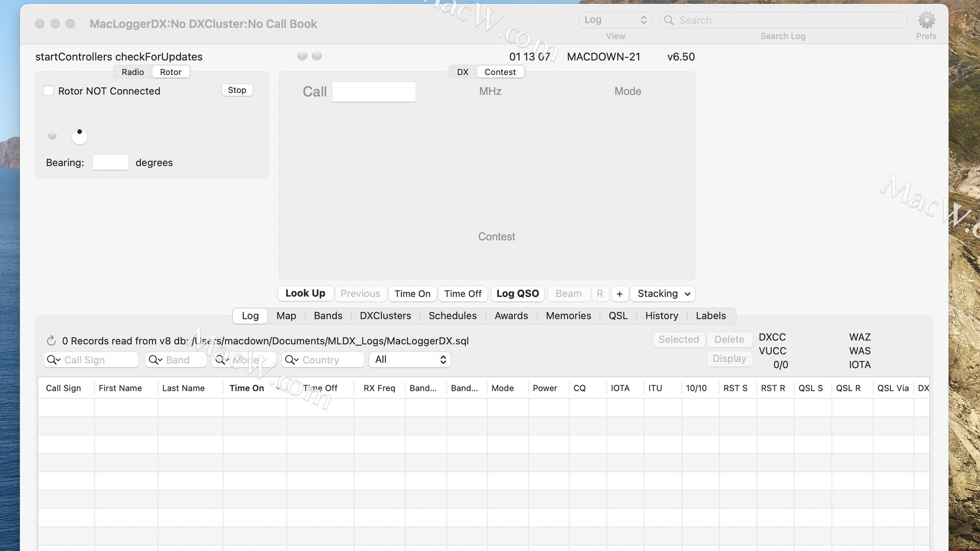This screenshot has height=551, width=980.
Task: Click the Stop rotor button
Action: [x=237, y=90]
